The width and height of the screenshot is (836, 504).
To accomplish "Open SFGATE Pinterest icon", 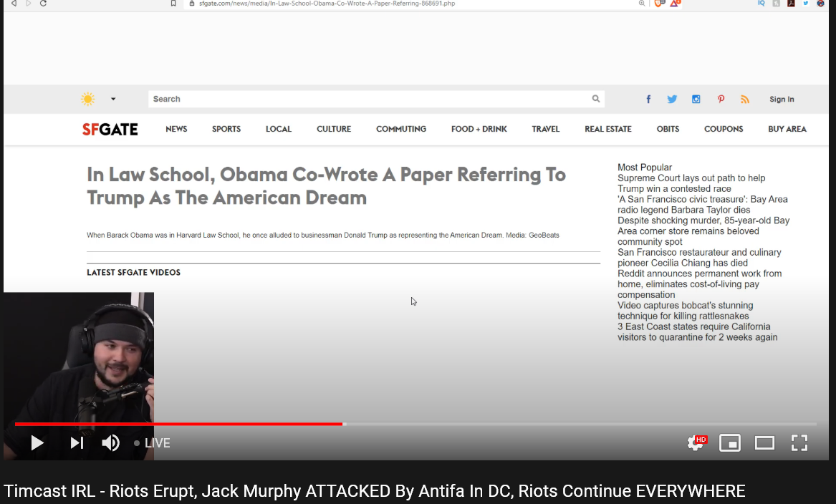I will click(721, 99).
